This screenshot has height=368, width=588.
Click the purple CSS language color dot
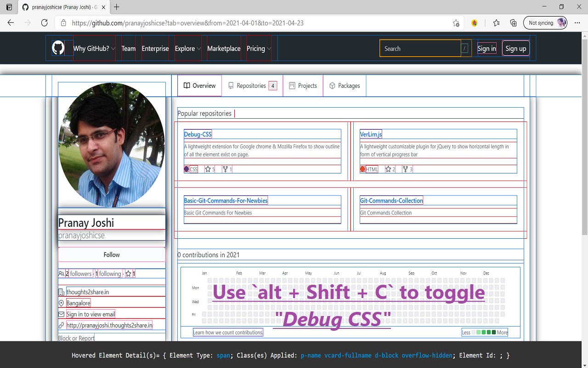(187, 169)
